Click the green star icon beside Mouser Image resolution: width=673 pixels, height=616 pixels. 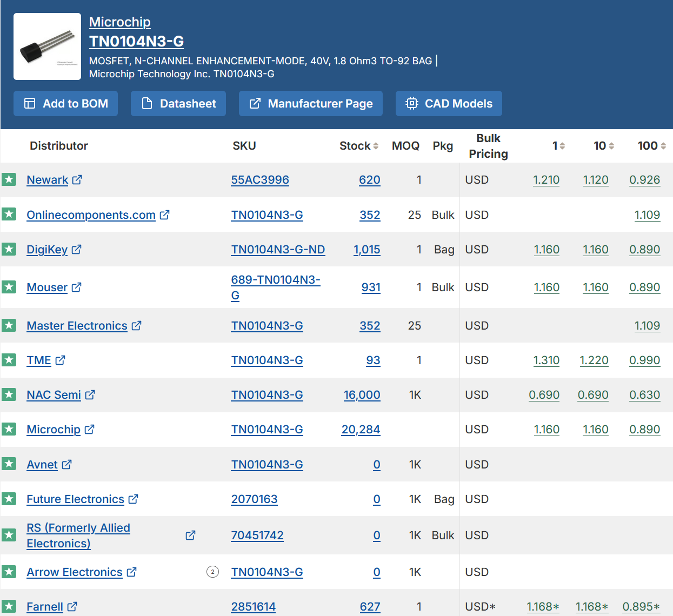9,286
